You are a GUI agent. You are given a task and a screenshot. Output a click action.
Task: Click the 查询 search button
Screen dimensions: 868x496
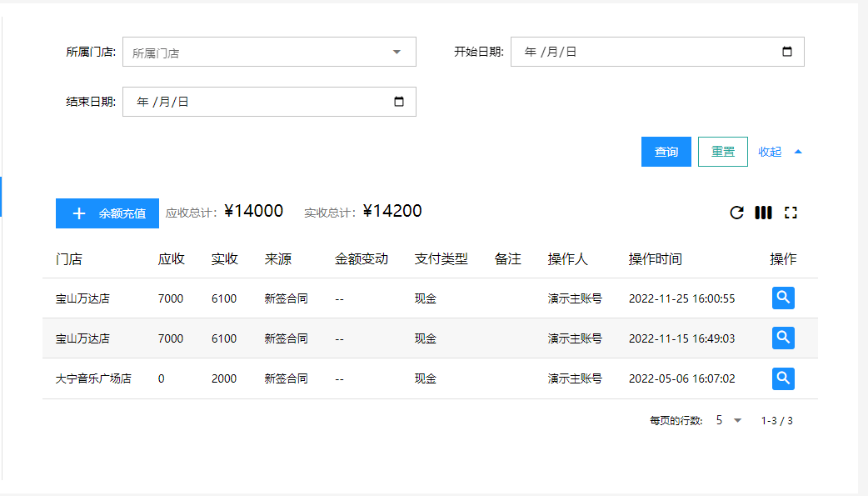coord(666,152)
